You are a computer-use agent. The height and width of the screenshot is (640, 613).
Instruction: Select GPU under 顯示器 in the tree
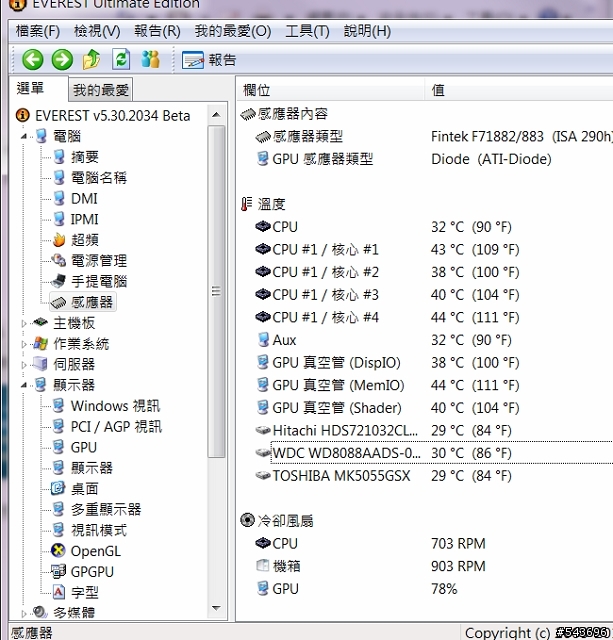(84, 448)
